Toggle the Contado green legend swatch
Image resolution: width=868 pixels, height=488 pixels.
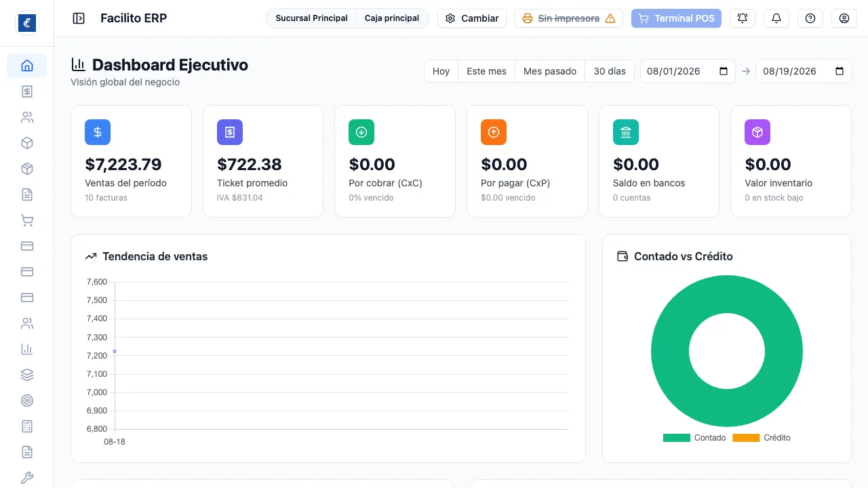pos(676,438)
